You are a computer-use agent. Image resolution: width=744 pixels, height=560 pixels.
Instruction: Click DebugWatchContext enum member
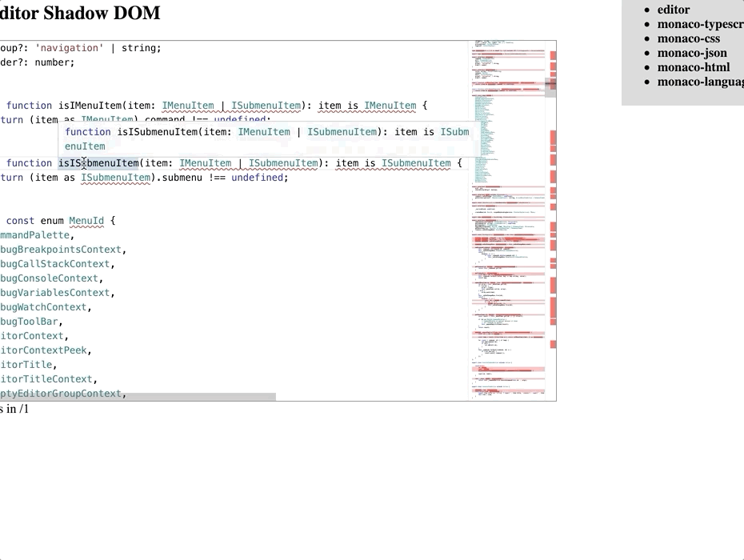point(44,307)
